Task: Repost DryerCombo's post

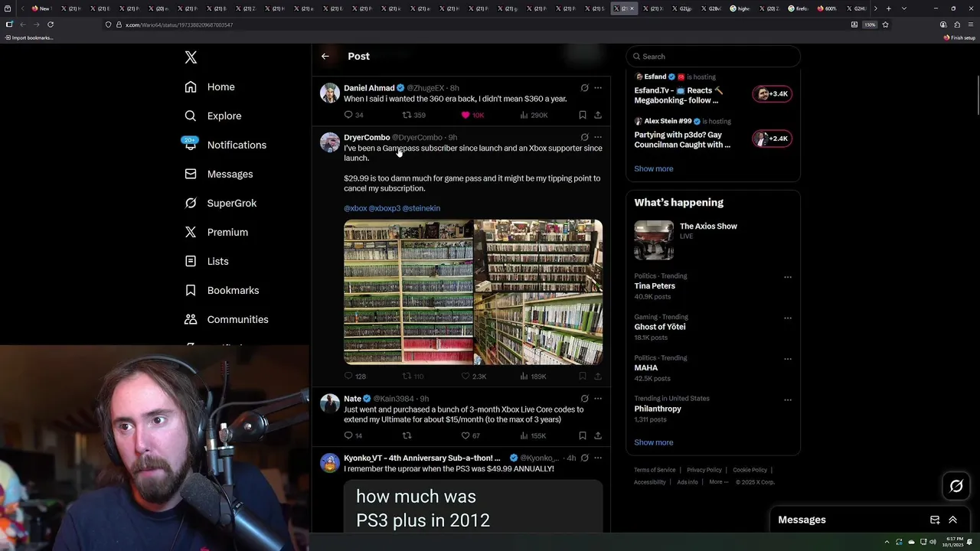Action: coord(413,377)
